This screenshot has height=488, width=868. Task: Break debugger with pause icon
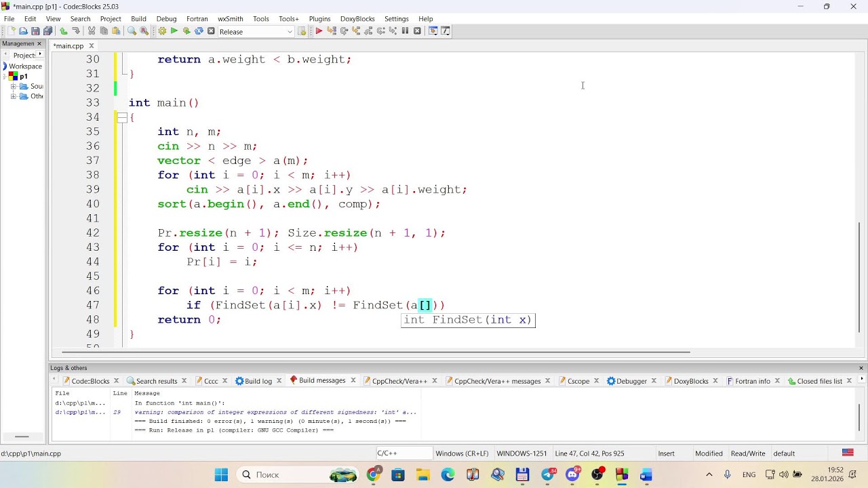(405, 31)
